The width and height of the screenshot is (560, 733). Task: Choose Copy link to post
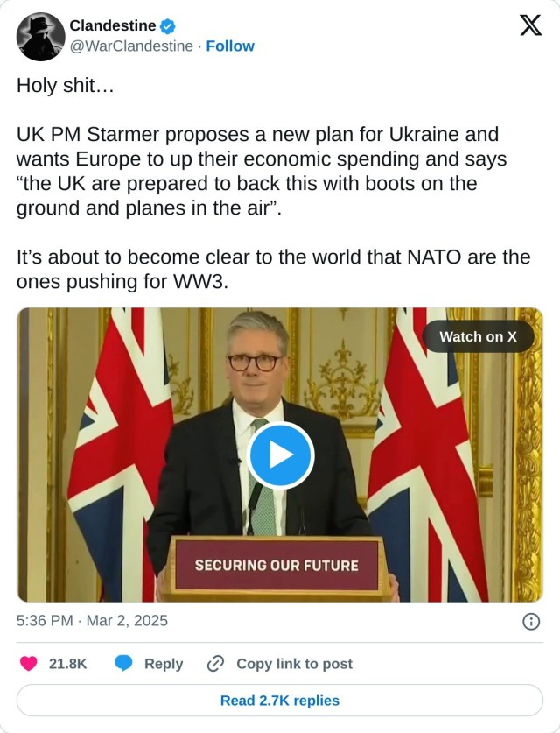(294, 664)
